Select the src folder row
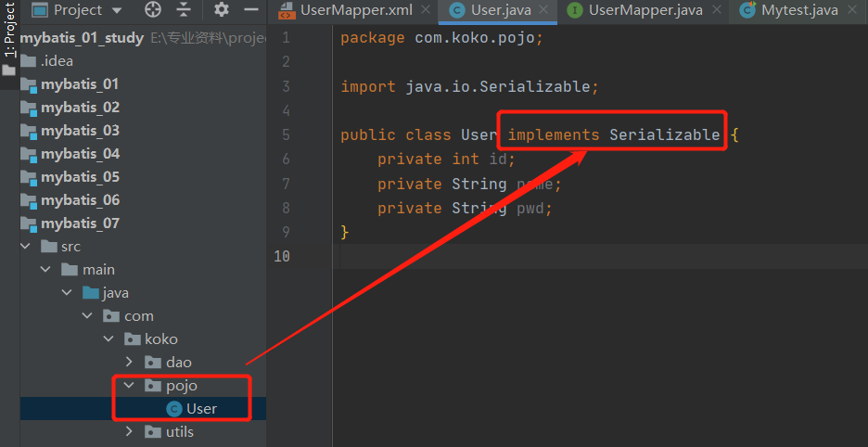Image resolution: width=868 pixels, height=447 pixels. point(143,246)
